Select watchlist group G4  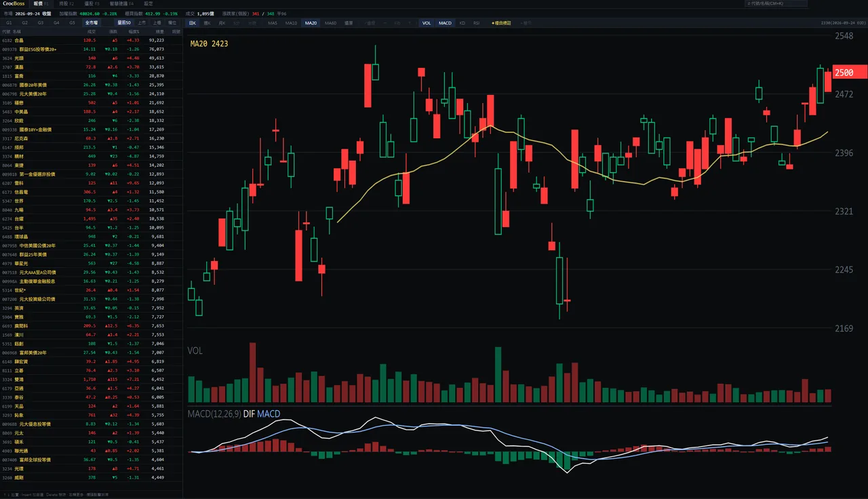(x=56, y=22)
